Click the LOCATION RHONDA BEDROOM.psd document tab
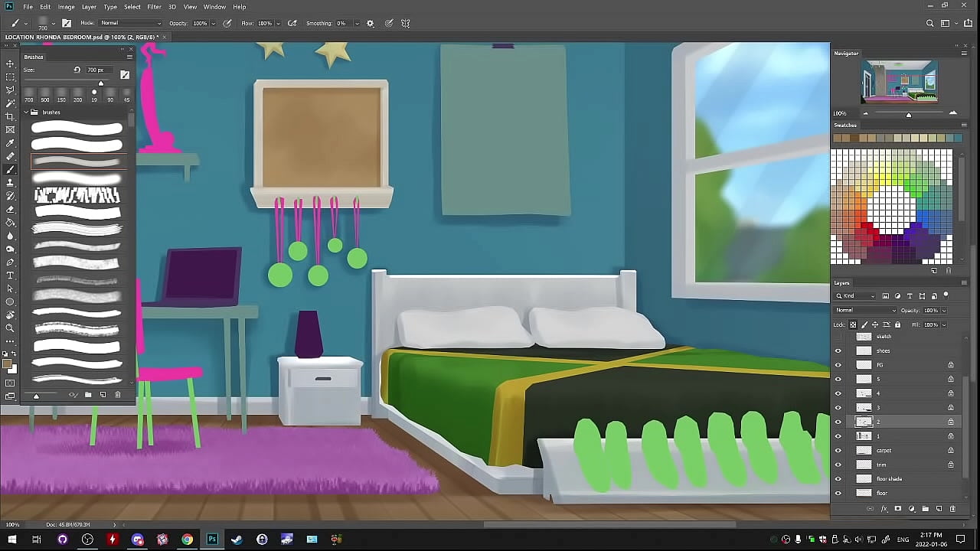The image size is (980, 551). pyautogui.click(x=83, y=37)
